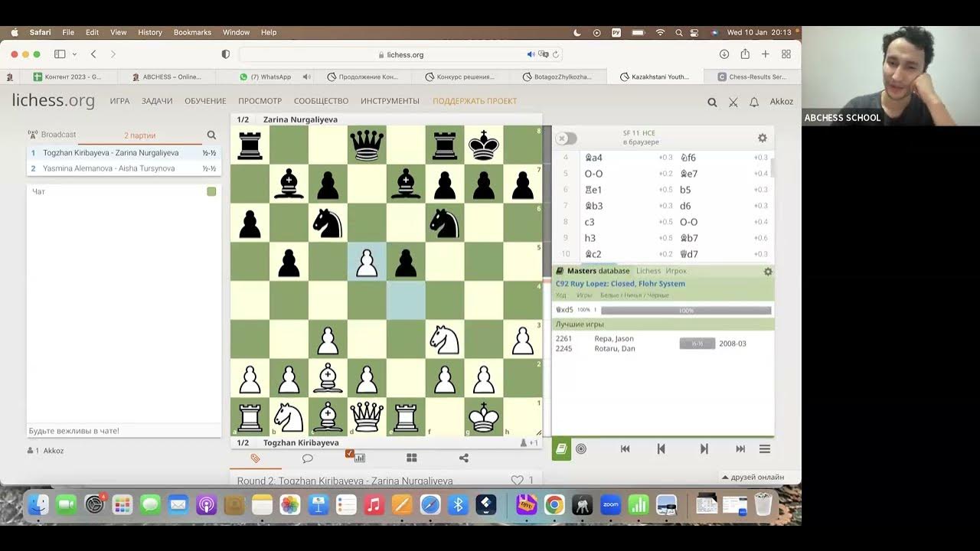The width and height of the screenshot is (980, 551).
Task: Open new Safari tab with plus button
Action: pyautogui.click(x=765, y=54)
